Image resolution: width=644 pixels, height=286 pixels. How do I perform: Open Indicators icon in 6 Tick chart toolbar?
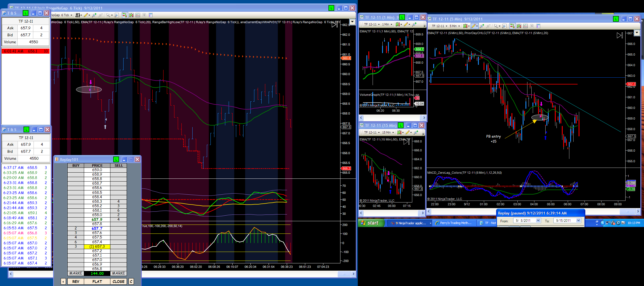pyautogui.click(x=138, y=15)
